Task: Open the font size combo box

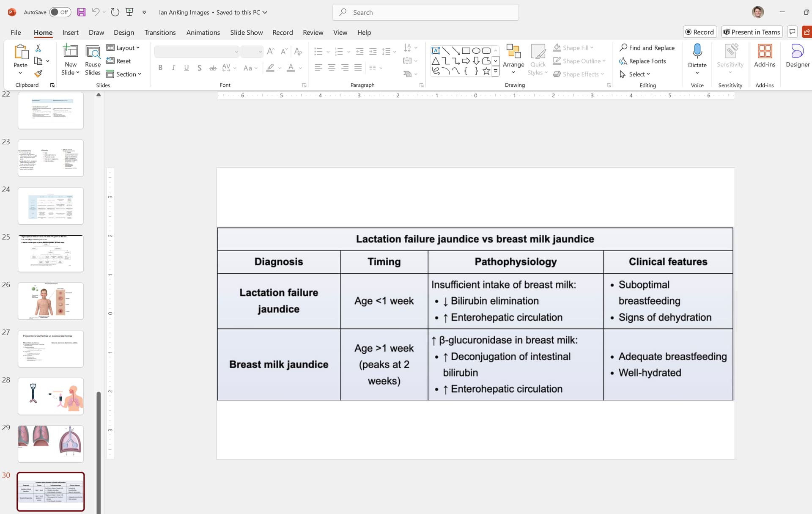Action: click(252, 52)
